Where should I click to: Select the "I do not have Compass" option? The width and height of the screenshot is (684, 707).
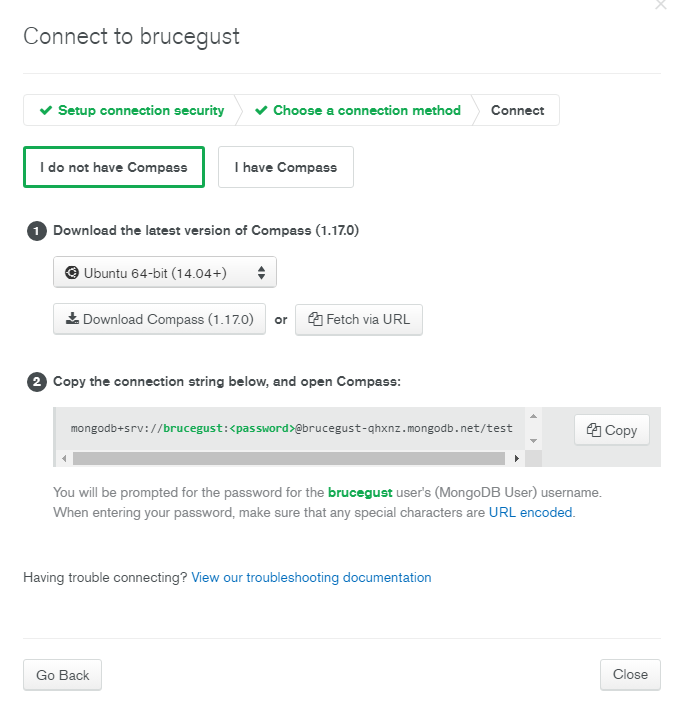114,167
